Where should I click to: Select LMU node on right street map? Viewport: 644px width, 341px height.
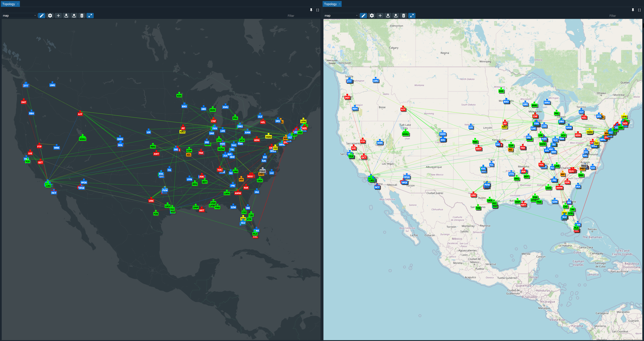click(375, 81)
